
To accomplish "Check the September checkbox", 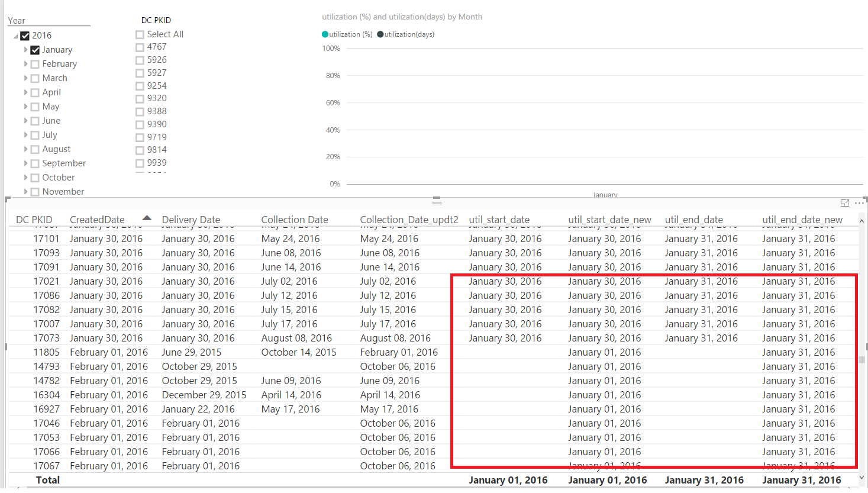I will pyautogui.click(x=35, y=163).
